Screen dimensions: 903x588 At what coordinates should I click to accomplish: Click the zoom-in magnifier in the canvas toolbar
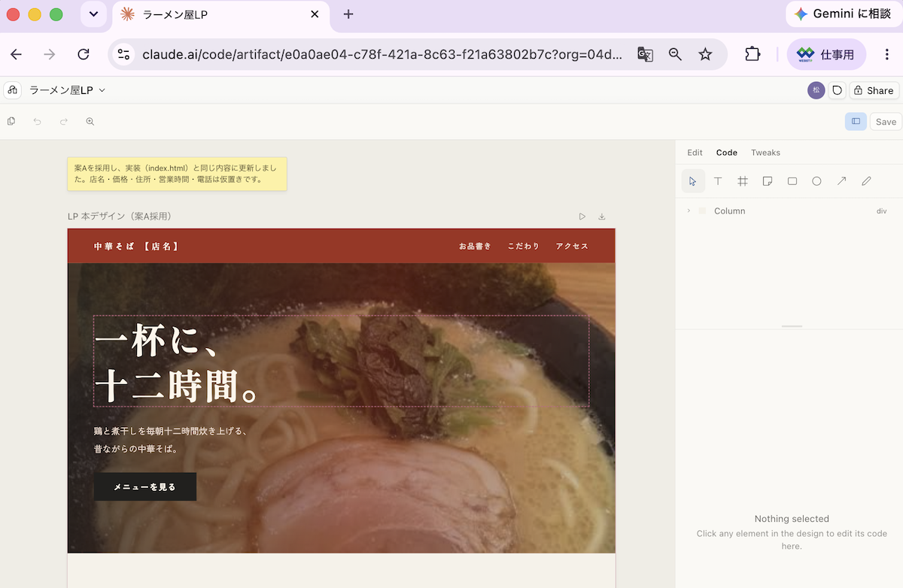tap(90, 121)
